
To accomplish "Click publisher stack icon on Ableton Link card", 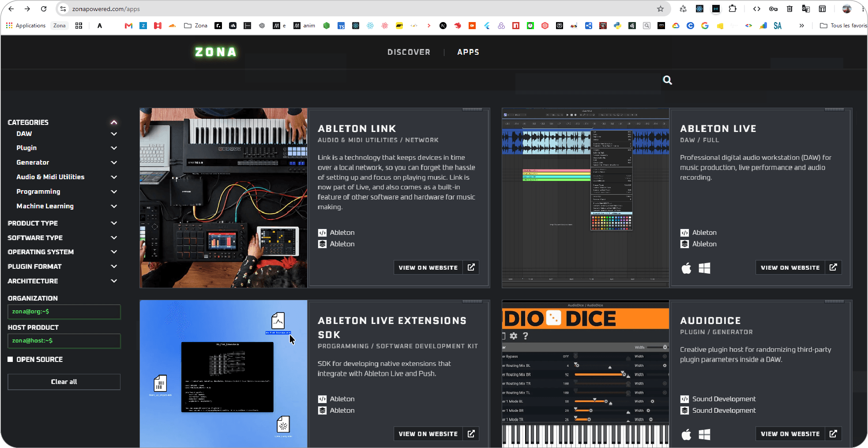I will coord(323,244).
